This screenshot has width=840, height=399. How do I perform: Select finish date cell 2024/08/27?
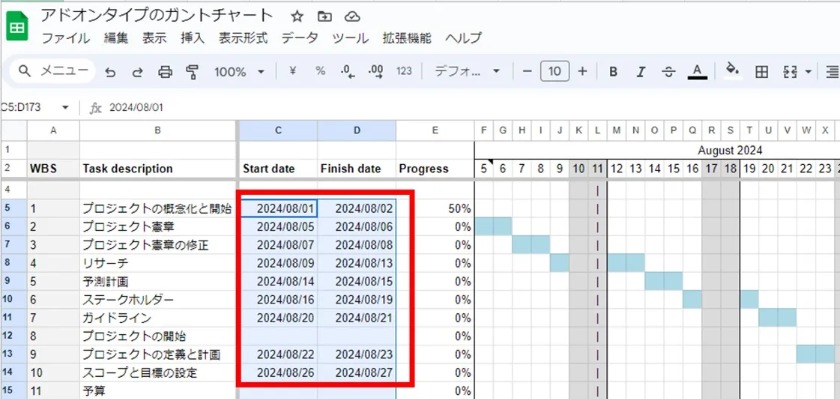pos(357,372)
